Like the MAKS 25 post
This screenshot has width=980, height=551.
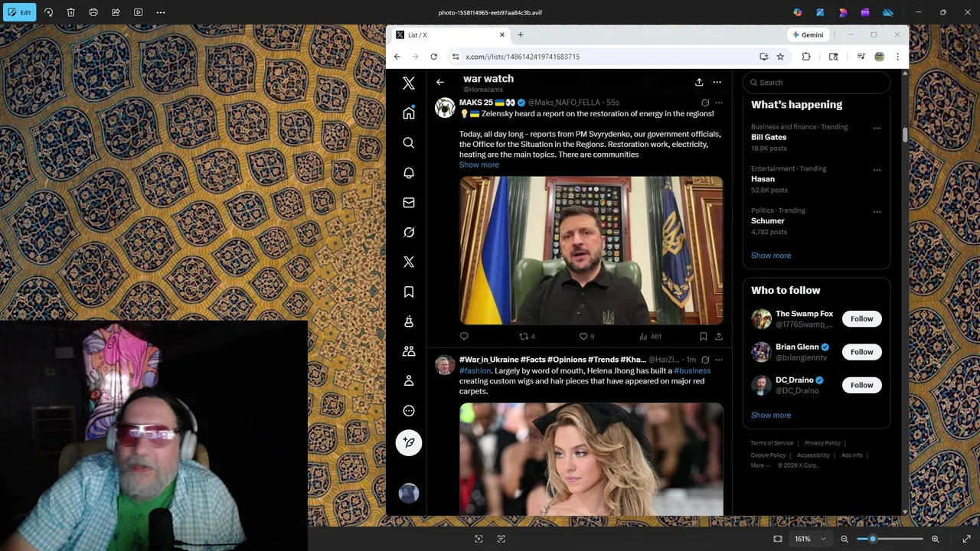coord(586,336)
